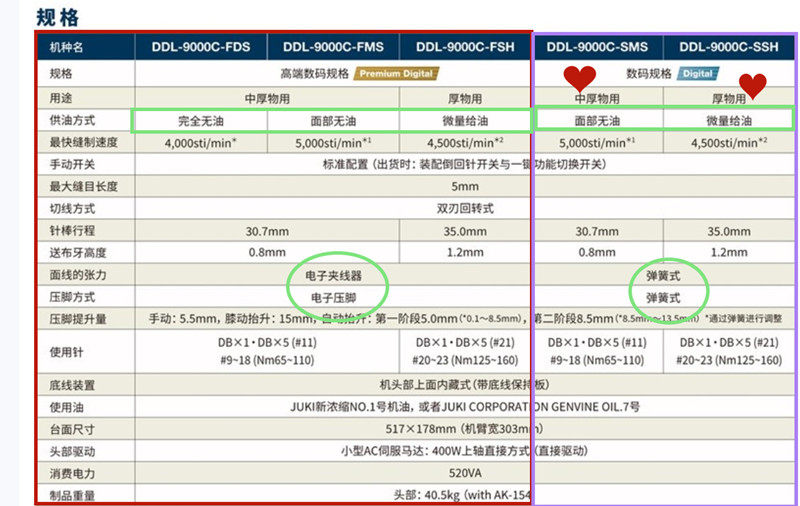
Task: Select the 使用针 row label
Action: [x=66, y=351]
